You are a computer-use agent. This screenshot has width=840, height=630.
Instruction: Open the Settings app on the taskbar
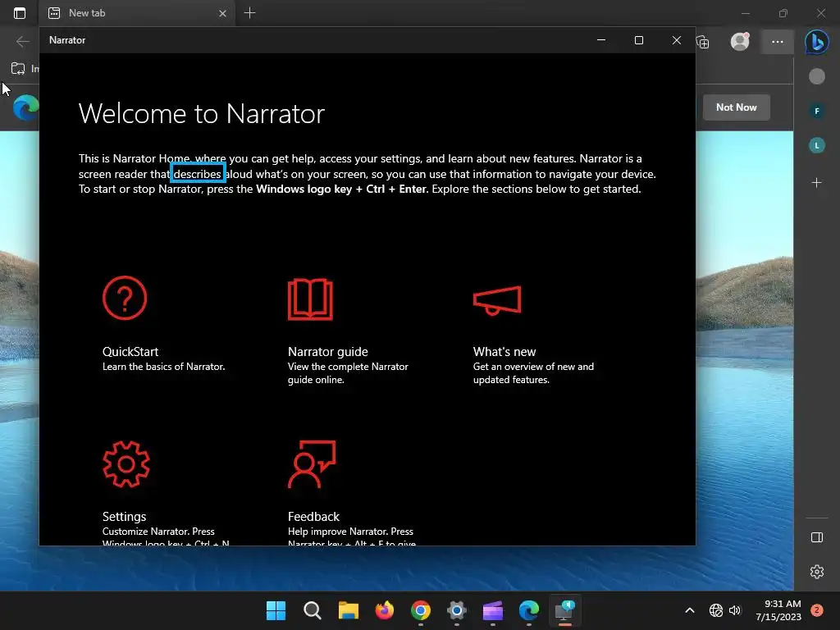point(456,610)
